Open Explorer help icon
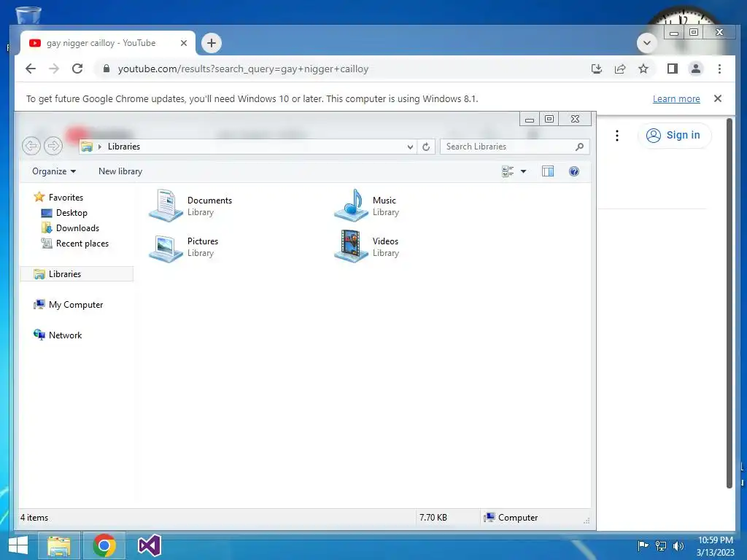The image size is (747, 560). click(574, 171)
